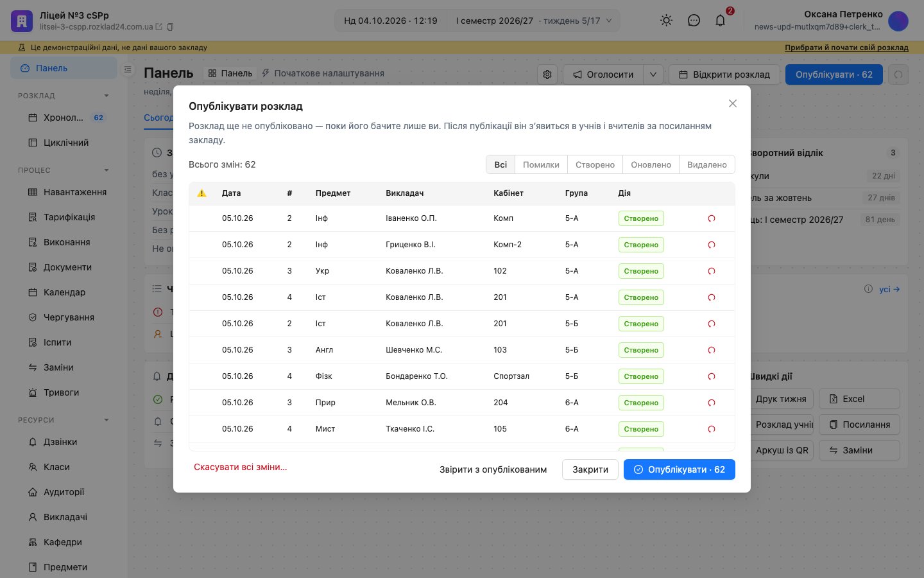
Task: Toggle light theme sun icon
Action: 667,21
